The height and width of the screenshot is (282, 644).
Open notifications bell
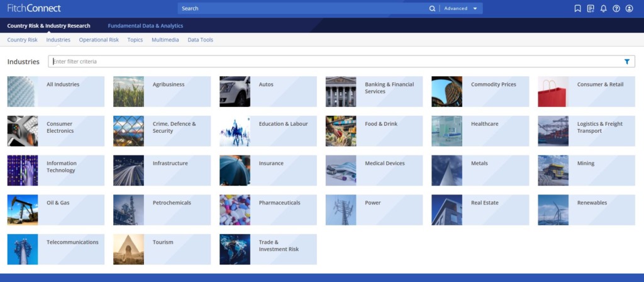[x=604, y=9]
